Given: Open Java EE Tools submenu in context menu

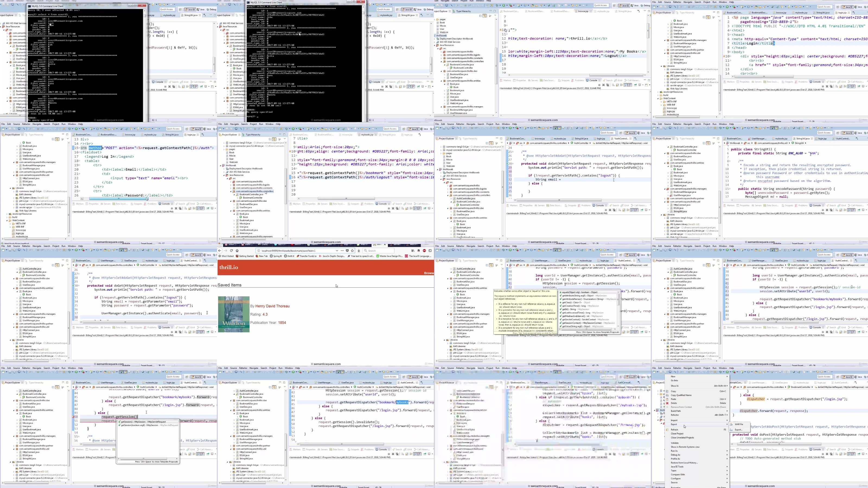Looking at the screenshot, I should point(697,467).
